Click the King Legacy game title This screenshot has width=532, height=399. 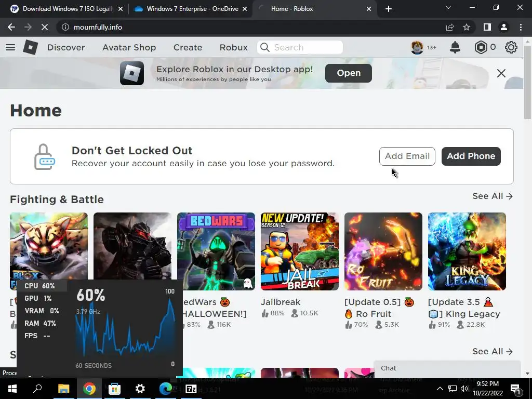point(464,308)
